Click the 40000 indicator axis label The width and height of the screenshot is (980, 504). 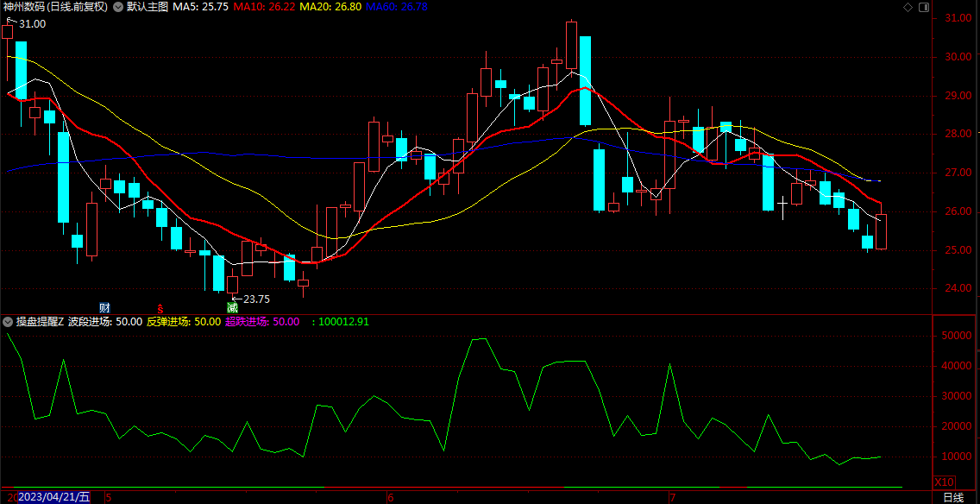point(954,367)
